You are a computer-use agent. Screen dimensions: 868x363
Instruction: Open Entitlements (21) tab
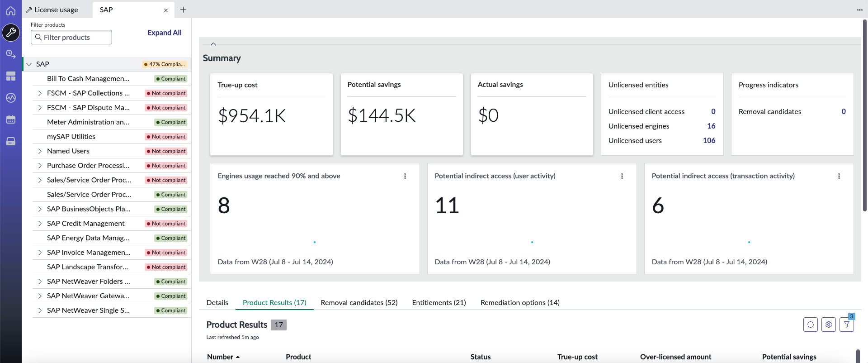439,302
